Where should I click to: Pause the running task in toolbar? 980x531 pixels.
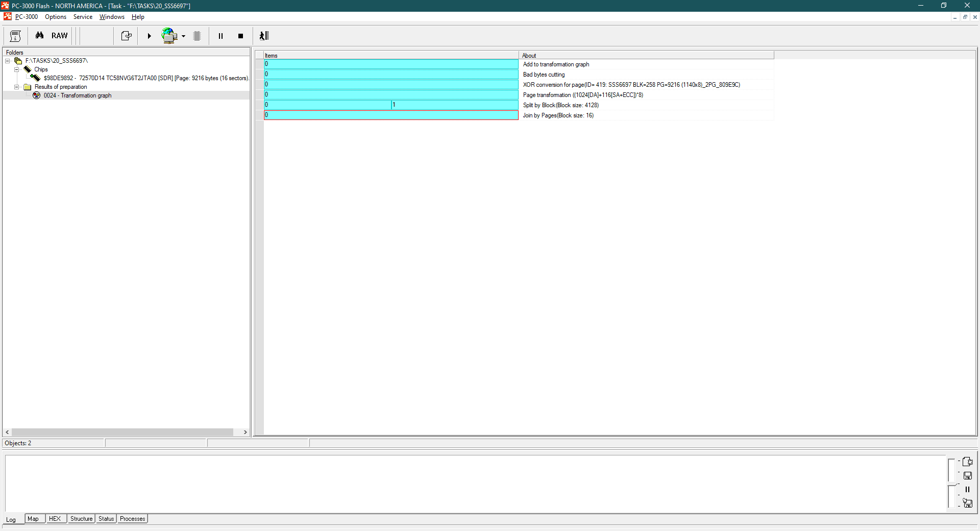tap(220, 36)
